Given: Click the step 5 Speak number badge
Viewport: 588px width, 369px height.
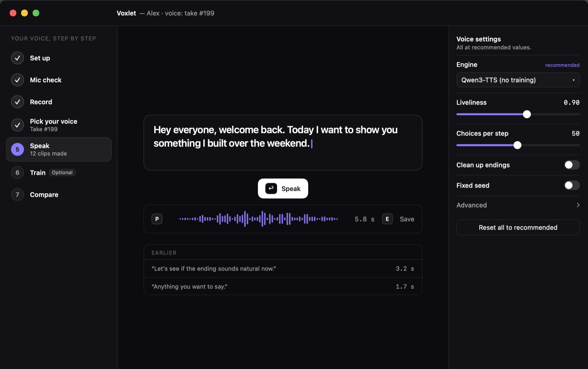Looking at the screenshot, I should coord(17,149).
